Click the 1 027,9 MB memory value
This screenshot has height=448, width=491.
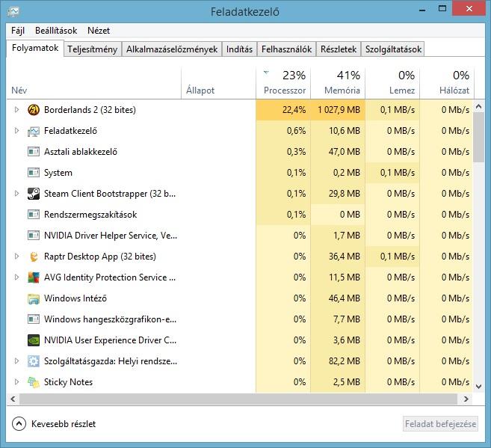pyautogui.click(x=339, y=110)
